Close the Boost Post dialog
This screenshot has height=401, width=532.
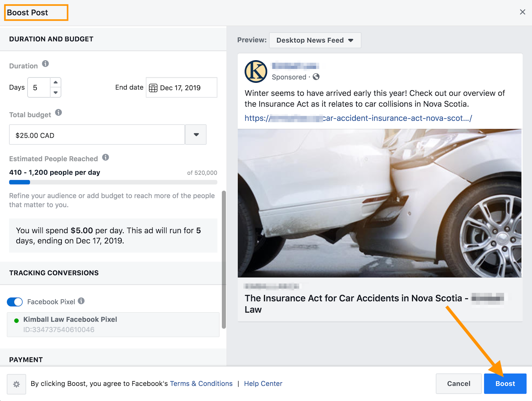(522, 12)
